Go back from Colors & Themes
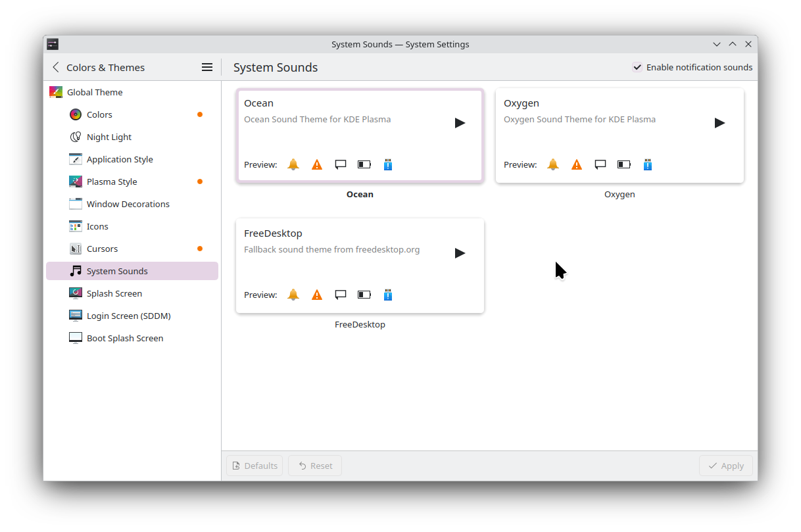 pyautogui.click(x=56, y=67)
